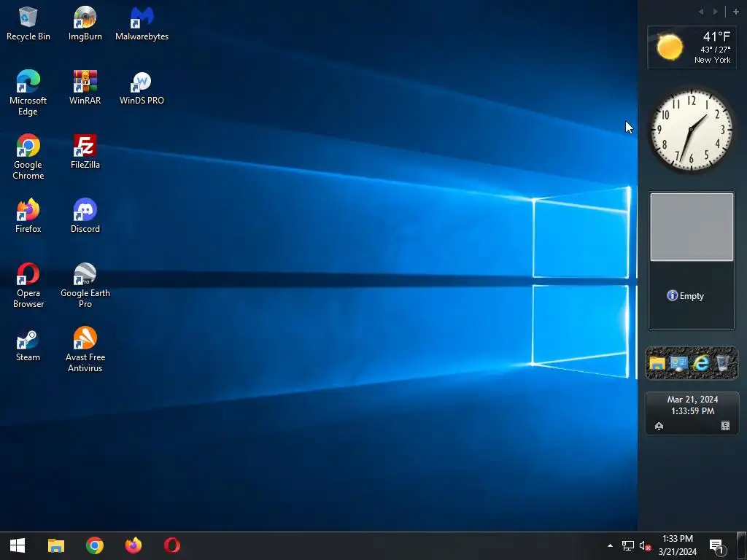Open the Windows Start menu
The width and height of the screenshot is (747, 560).
pos(18,545)
